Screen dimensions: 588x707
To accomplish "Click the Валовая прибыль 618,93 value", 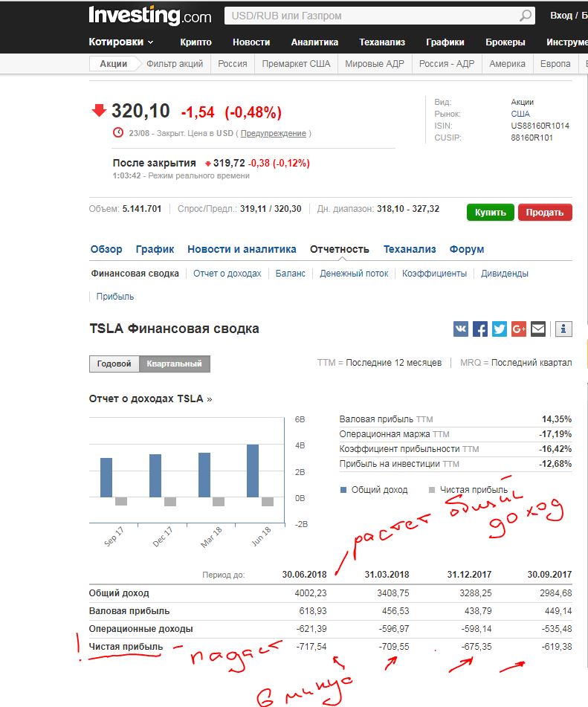I will tap(313, 611).
